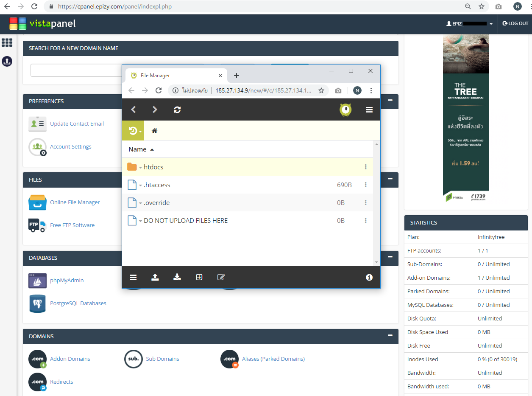Open the EPIZ user account dropdown
Screen dimensions: 532x396
(470, 24)
